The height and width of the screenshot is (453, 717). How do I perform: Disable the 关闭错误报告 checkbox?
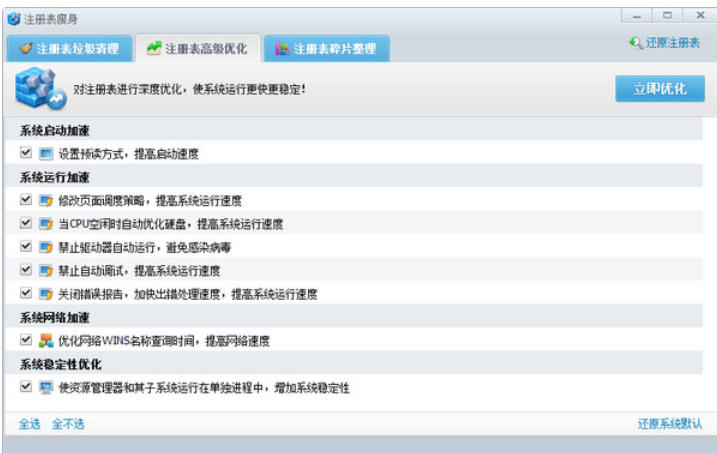click(x=25, y=294)
